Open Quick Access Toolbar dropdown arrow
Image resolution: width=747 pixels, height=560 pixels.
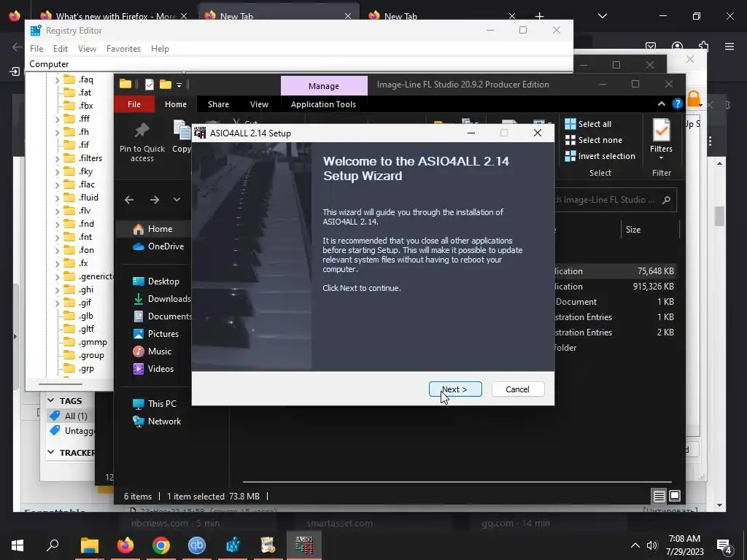179,85
